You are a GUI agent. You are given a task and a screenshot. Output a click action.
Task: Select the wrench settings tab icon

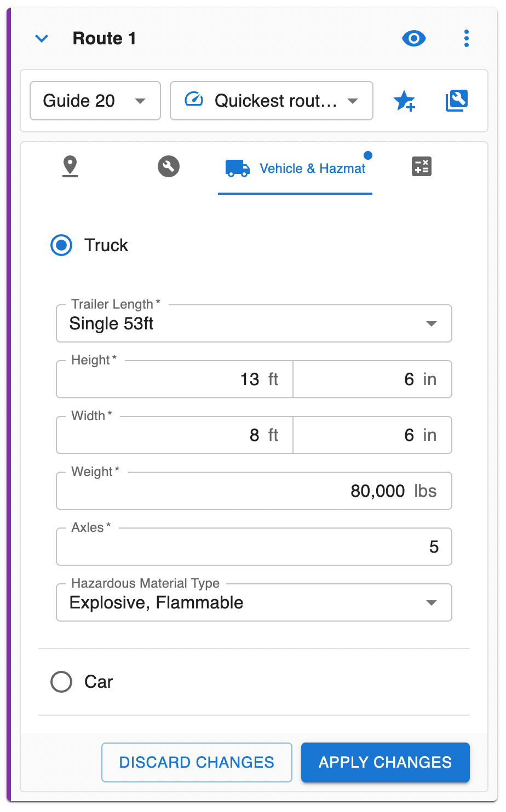[x=169, y=166]
